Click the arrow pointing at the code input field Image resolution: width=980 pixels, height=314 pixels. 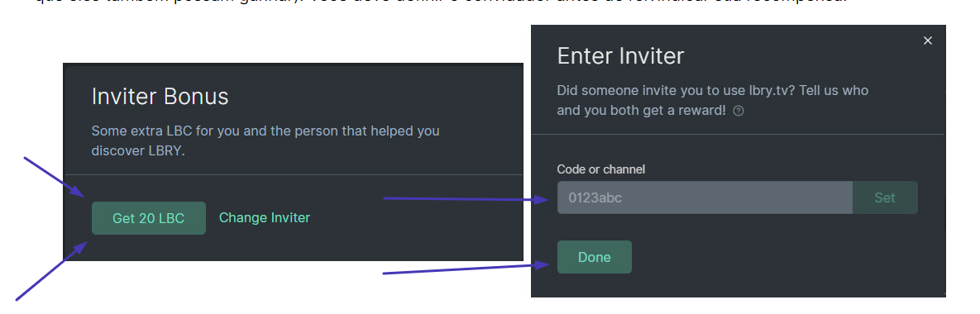(x=466, y=199)
